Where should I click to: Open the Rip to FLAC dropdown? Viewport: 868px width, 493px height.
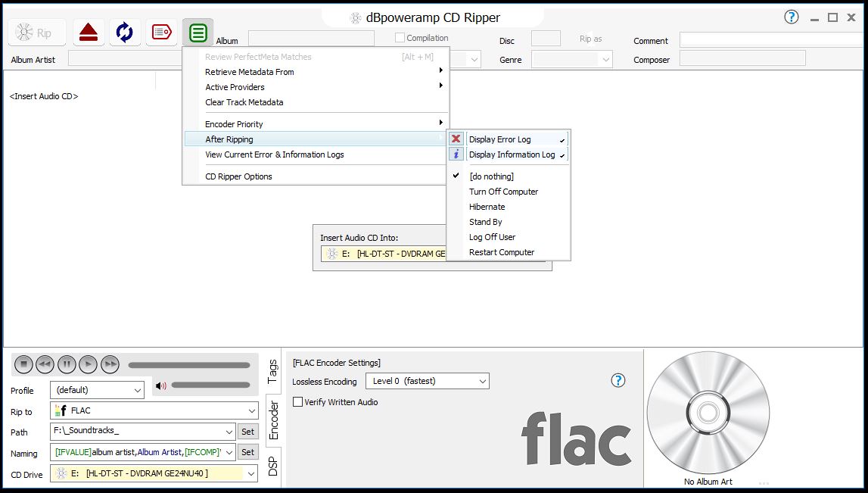tap(155, 410)
